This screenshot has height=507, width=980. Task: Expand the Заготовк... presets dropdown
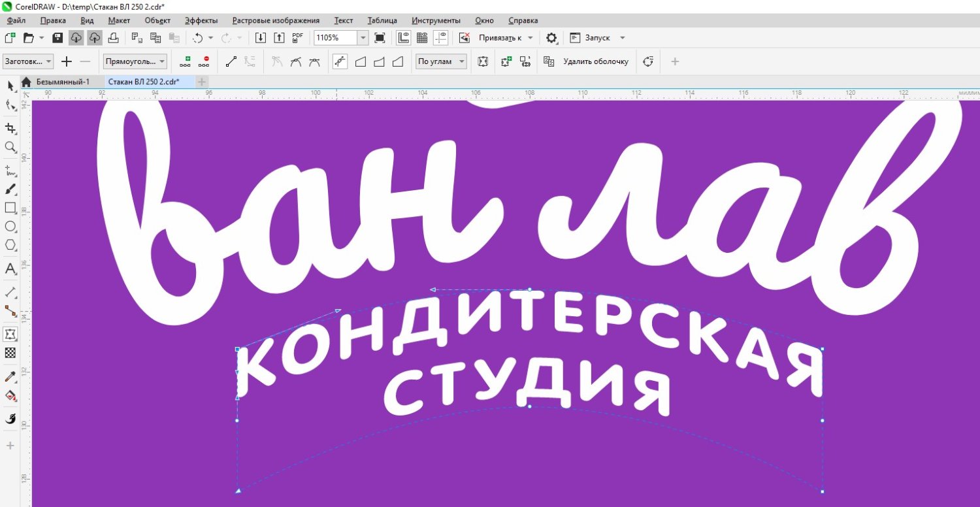49,61
